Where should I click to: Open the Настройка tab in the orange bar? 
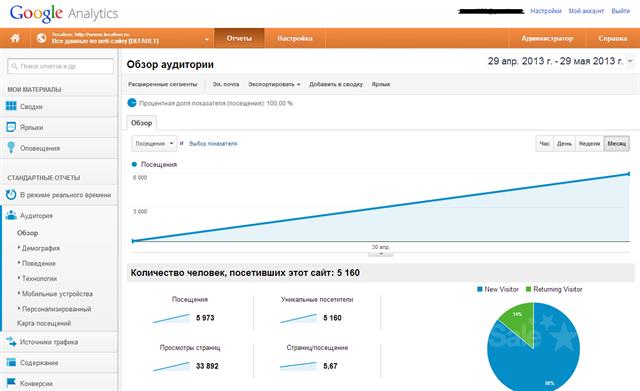click(295, 38)
